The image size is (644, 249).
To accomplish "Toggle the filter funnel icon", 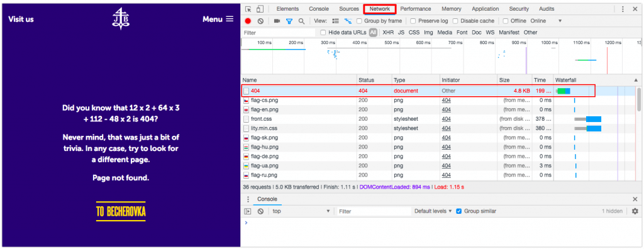I will (x=289, y=21).
